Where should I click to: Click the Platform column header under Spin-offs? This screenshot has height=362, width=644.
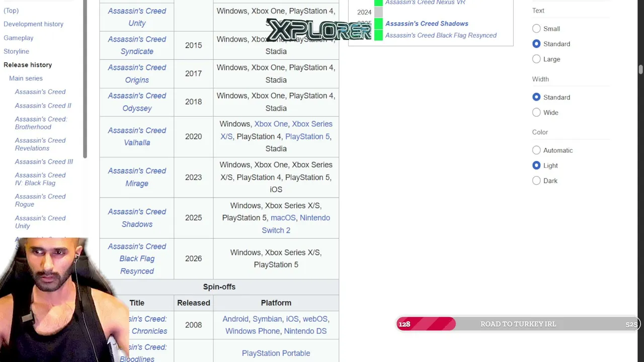point(276,303)
